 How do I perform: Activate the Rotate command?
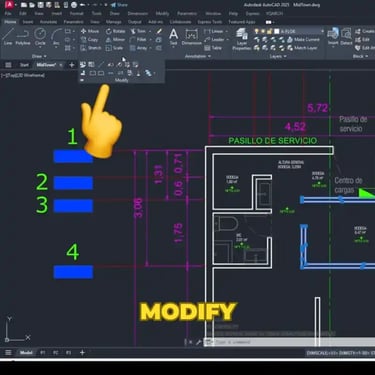coord(115,31)
